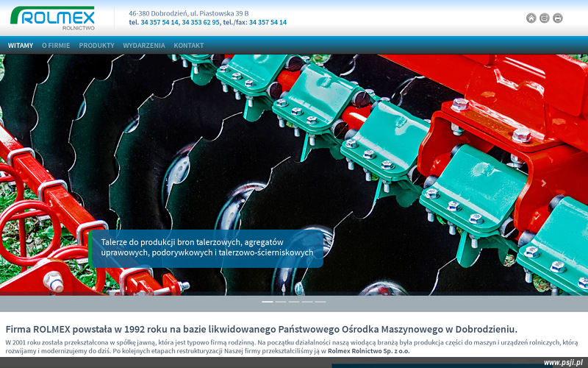Select the WITAMY menu item
Image resolution: width=588 pixels, height=368 pixels.
(x=21, y=46)
